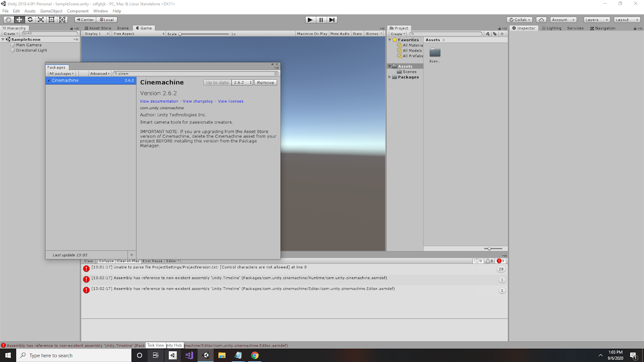Open Chrome from the taskbar

coord(255,356)
